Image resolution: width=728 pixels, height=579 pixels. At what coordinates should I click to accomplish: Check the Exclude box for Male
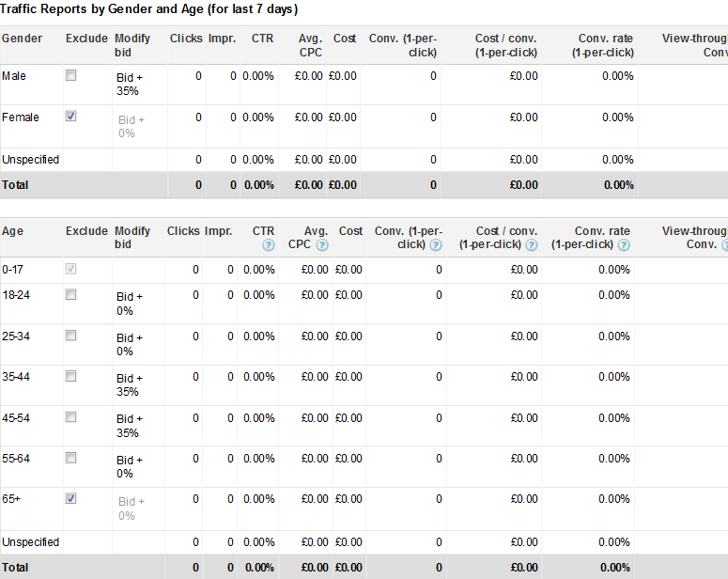pyautogui.click(x=70, y=75)
